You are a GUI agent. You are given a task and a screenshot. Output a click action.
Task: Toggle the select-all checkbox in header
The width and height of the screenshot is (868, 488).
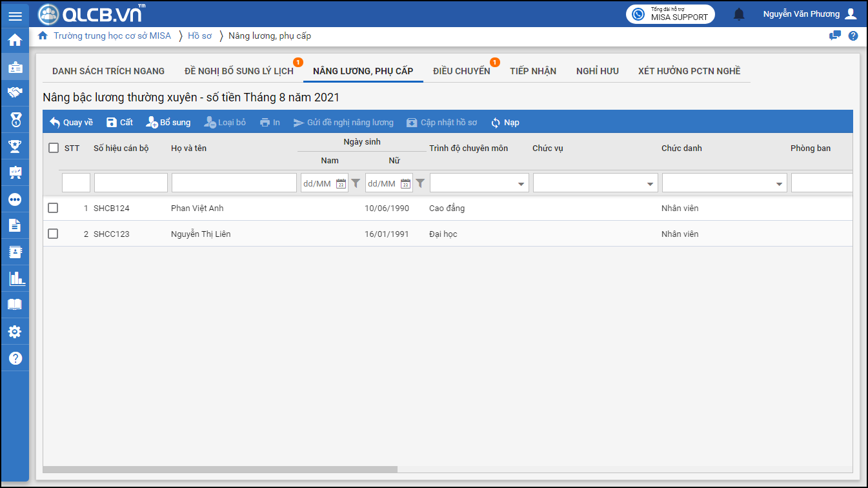(54, 148)
